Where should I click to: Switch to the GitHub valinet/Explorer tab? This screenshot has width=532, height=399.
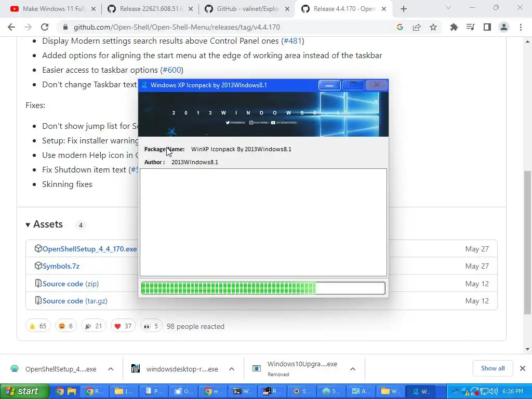246,9
